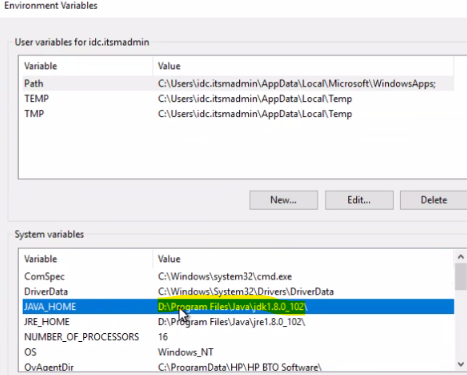Select the NUMBER_OF_PROCESSORS system variable
The width and height of the screenshot is (467, 375).
(238, 337)
